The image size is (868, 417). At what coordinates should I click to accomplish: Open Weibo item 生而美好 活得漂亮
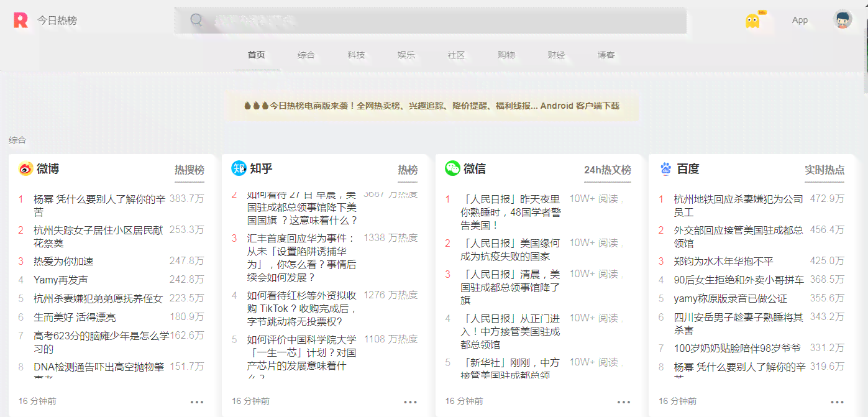click(x=75, y=318)
